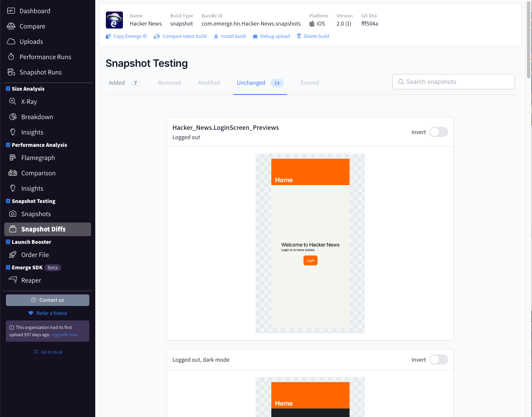Click the Flamegraph icon
Viewport: 532px width, 417px height.
pos(13,157)
